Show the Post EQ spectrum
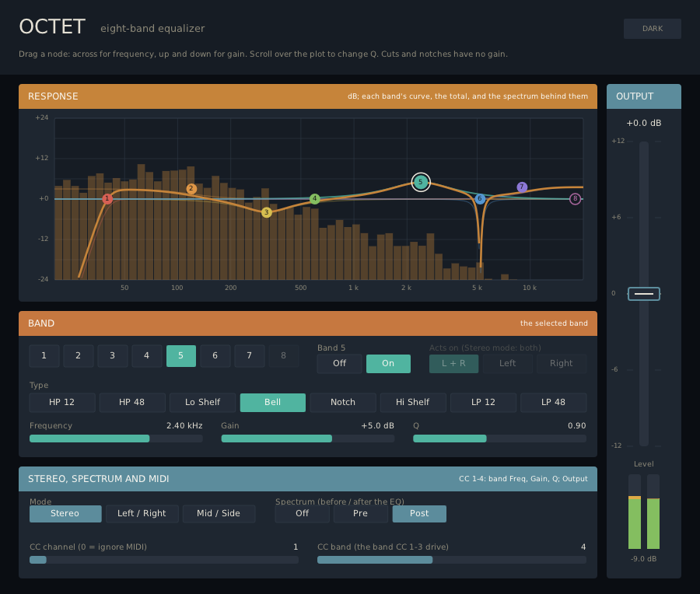This screenshot has height=594, width=700. click(x=419, y=514)
